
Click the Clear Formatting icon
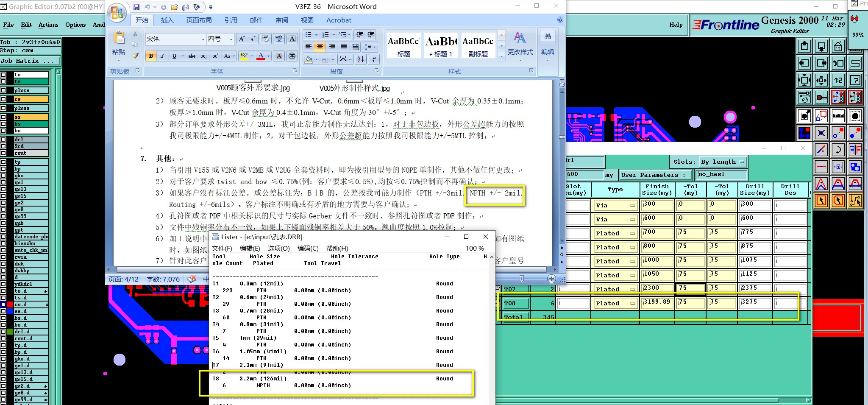click(266, 39)
